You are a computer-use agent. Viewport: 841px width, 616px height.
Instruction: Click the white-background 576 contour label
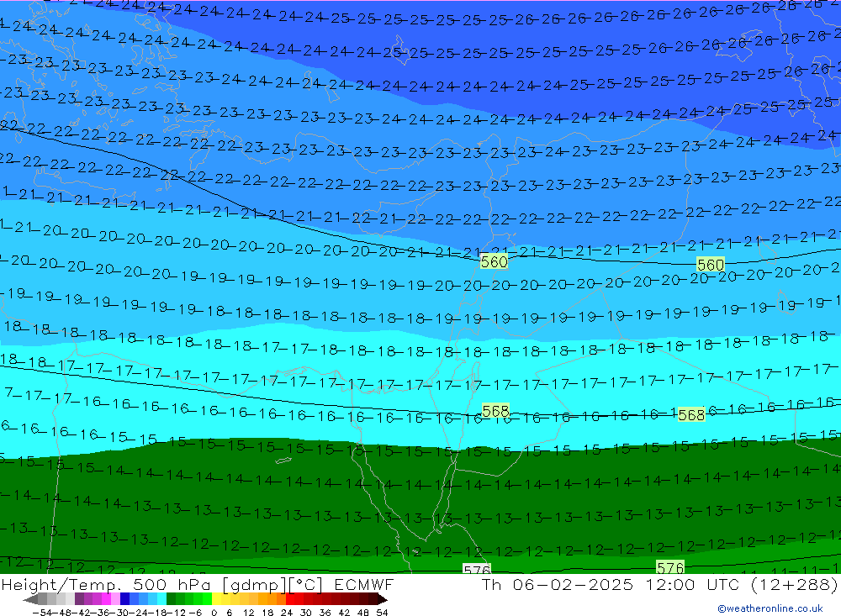click(477, 569)
